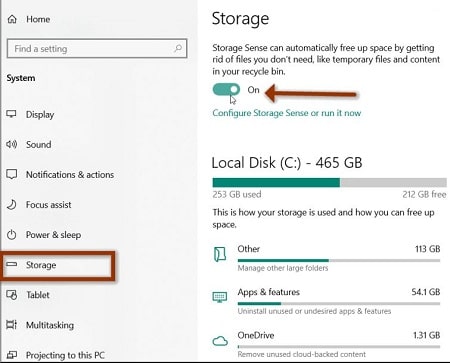Turn off the Storage Sense toggle
This screenshot has height=363, width=450.
click(226, 89)
